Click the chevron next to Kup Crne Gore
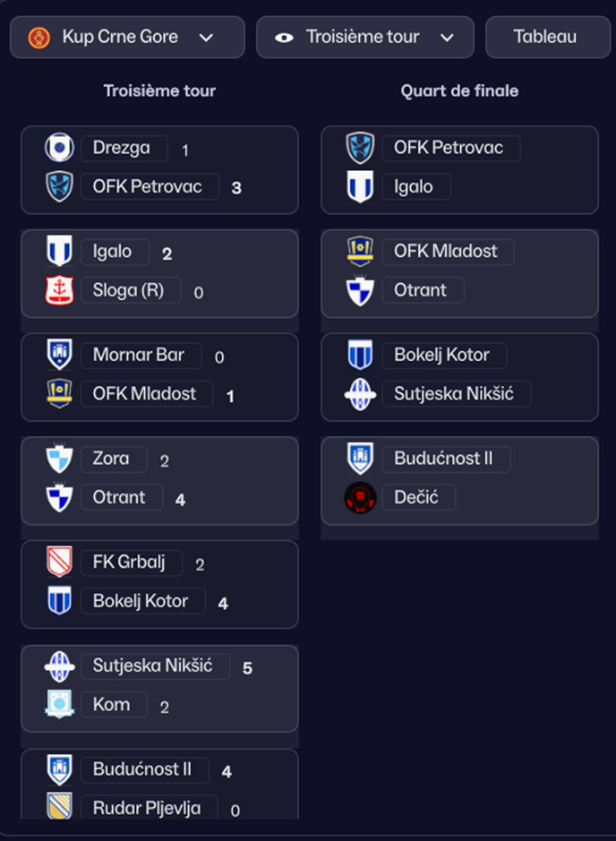 (206, 38)
